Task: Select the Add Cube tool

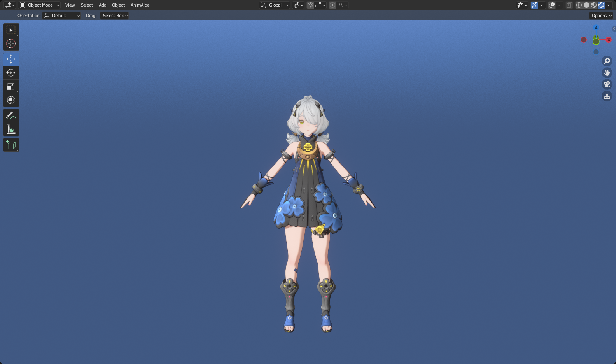Action: click(11, 145)
